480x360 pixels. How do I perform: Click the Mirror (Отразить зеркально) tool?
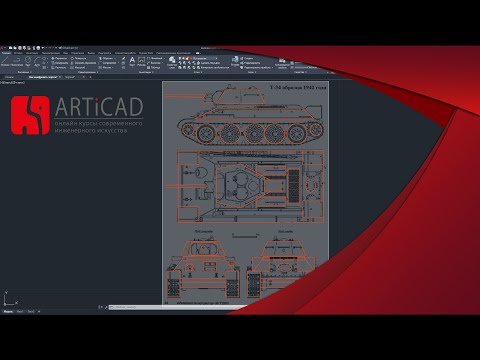click(83, 63)
